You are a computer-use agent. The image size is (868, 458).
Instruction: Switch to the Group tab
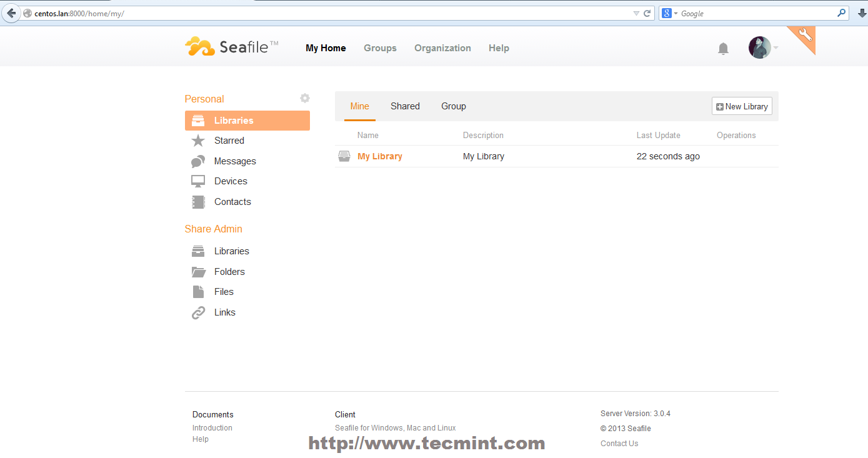[x=454, y=106]
